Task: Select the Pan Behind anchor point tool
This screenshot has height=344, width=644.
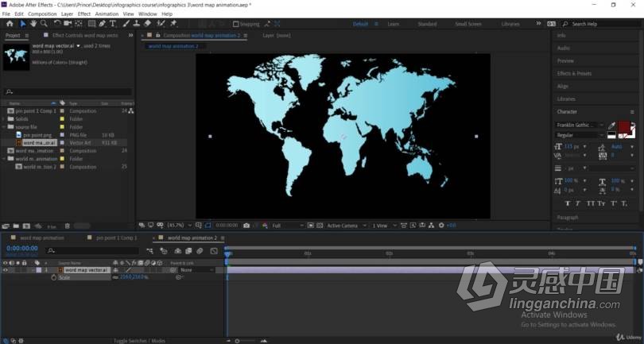Action: tap(79, 24)
